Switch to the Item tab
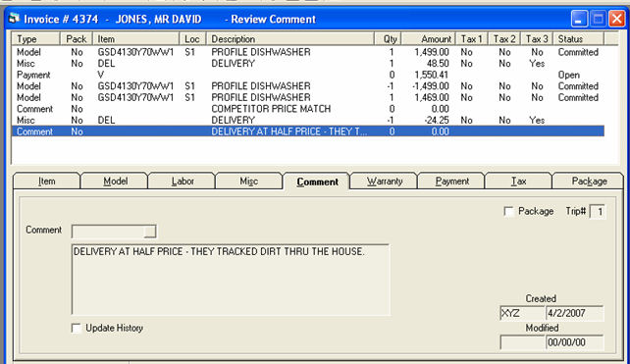630x364 pixels. point(46,182)
